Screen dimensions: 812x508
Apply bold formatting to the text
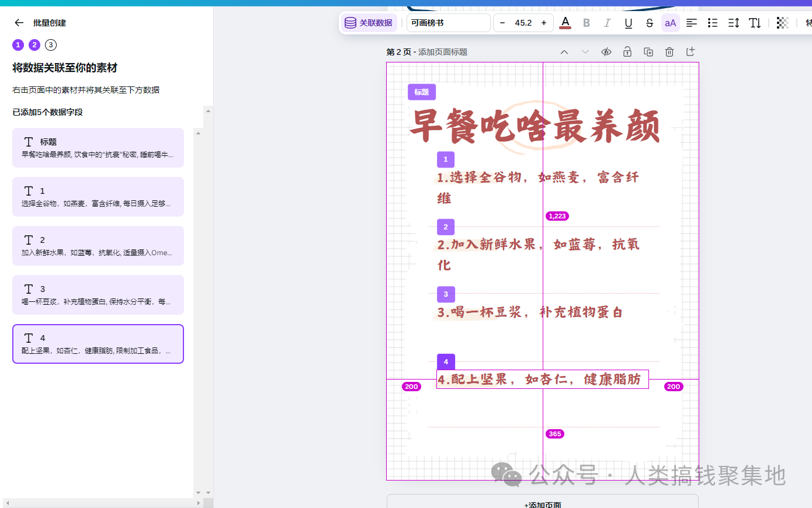coord(586,23)
